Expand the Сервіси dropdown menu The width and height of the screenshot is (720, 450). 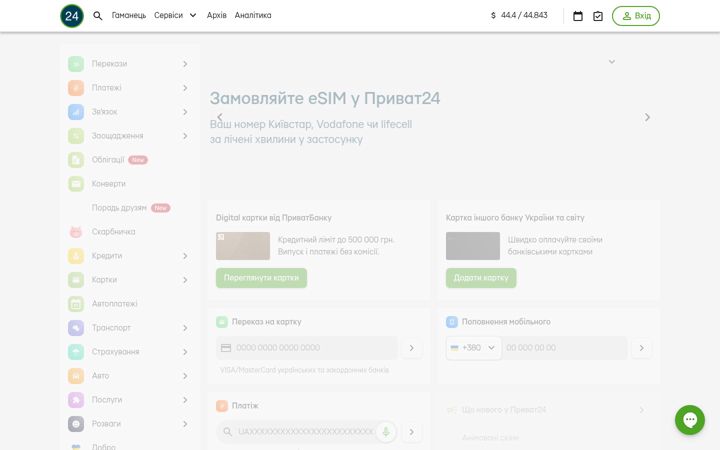coord(175,15)
